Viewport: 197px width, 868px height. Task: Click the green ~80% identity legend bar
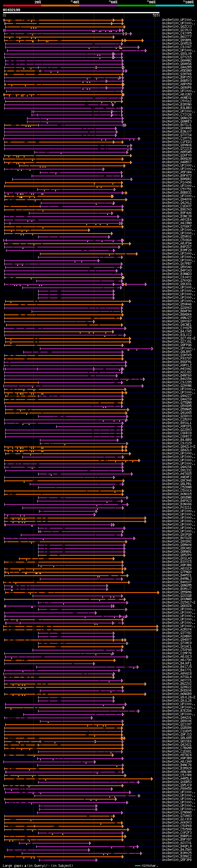click(137, 6)
